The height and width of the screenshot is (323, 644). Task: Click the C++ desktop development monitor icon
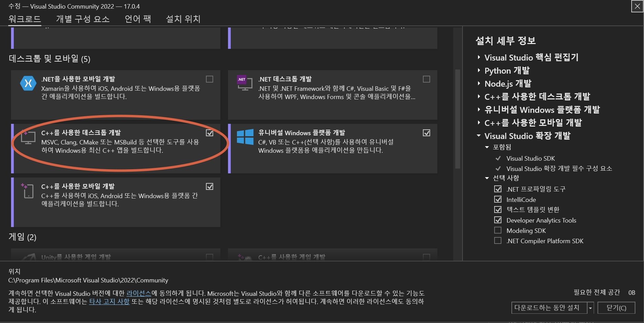pyautogui.click(x=28, y=137)
